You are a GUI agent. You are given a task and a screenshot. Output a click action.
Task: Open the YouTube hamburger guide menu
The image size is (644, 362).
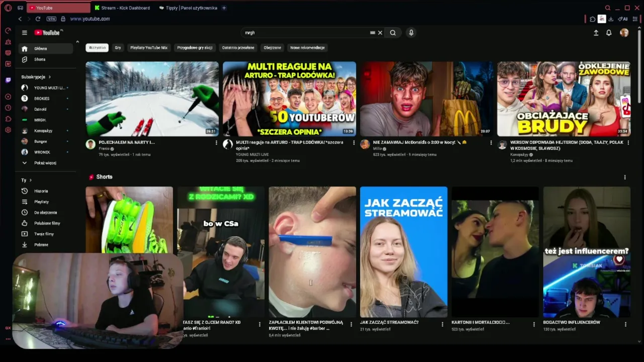point(24,33)
